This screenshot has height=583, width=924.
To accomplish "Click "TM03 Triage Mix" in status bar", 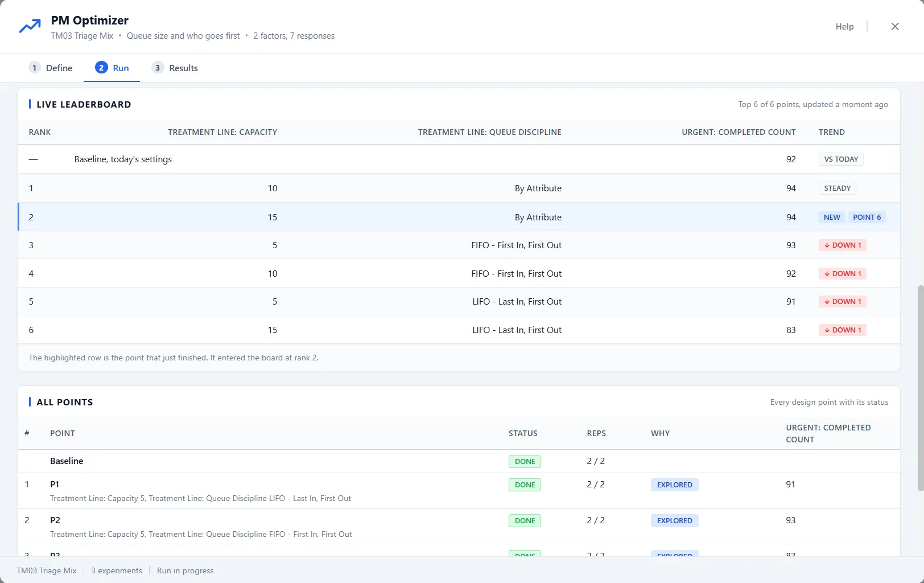I will click(47, 571).
